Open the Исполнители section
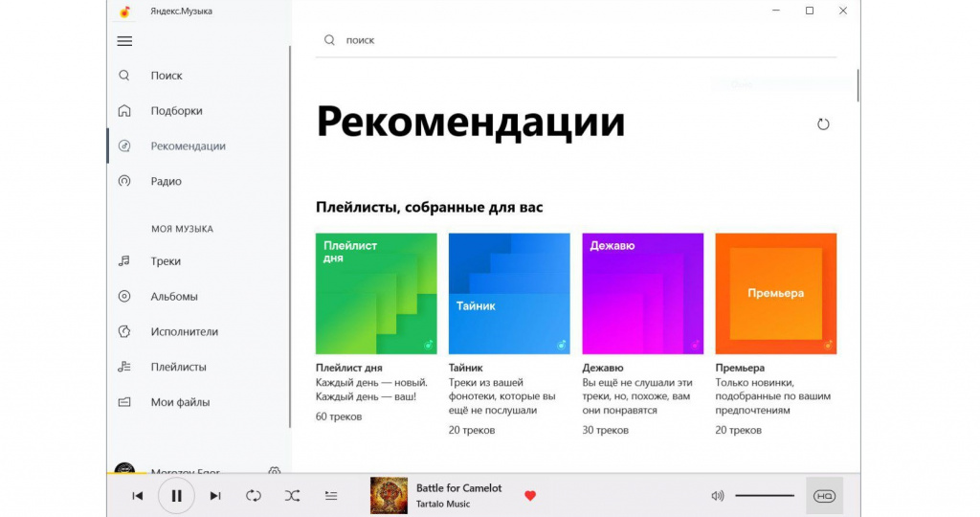 click(184, 332)
